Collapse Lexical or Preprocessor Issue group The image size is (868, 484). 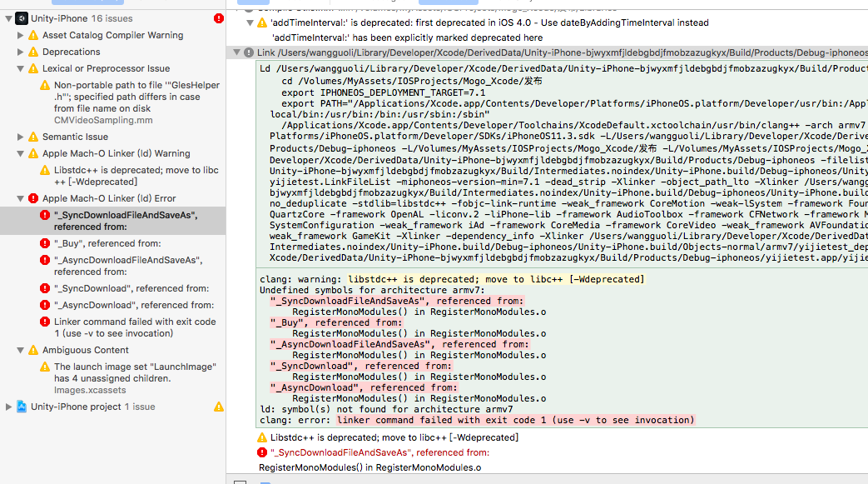[x=21, y=69]
